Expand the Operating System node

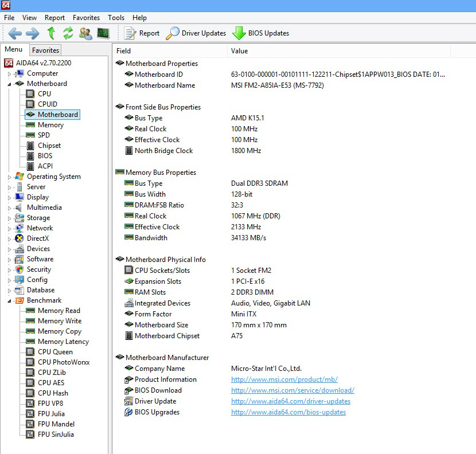point(9,177)
